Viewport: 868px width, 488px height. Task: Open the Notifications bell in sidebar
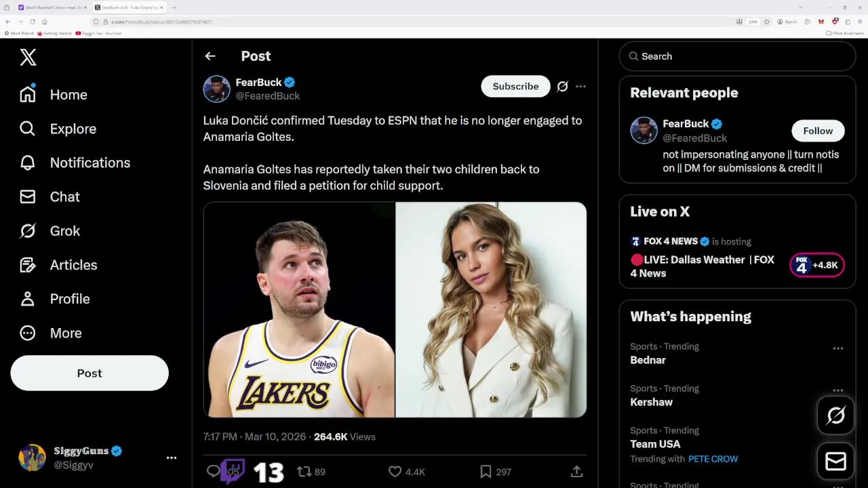pos(28,163)
